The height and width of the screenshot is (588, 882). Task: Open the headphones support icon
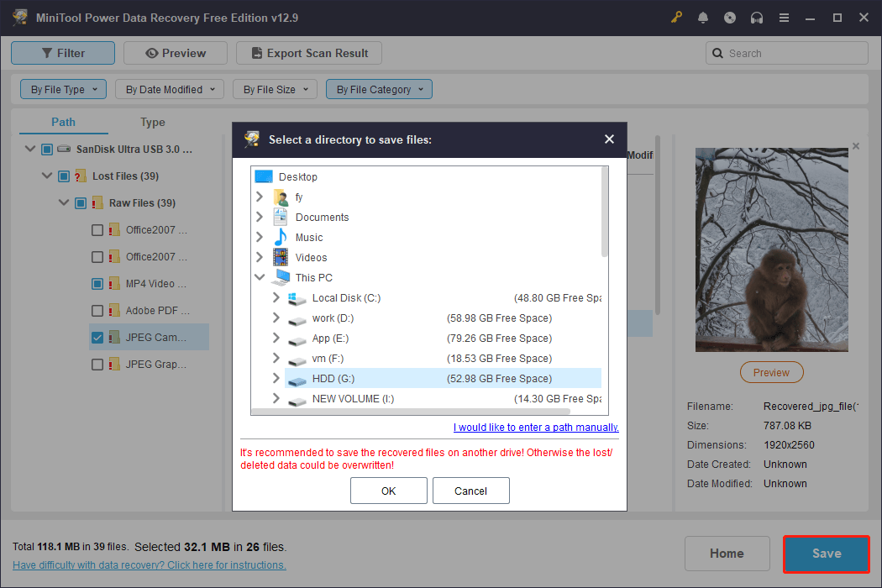757,18
